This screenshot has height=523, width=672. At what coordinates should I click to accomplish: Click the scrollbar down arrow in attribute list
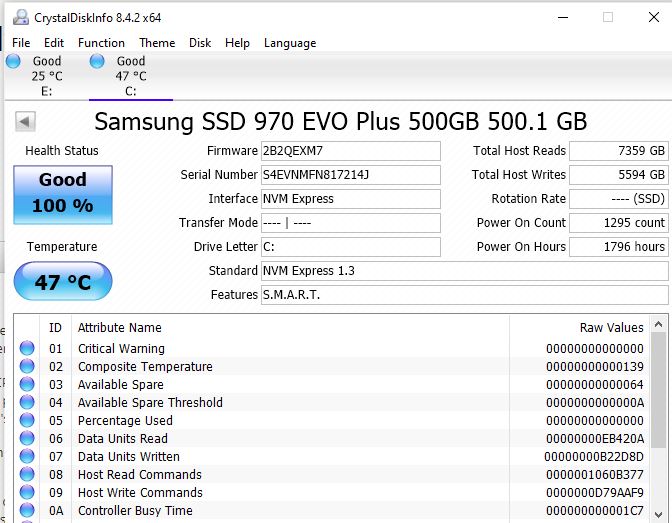659,514
